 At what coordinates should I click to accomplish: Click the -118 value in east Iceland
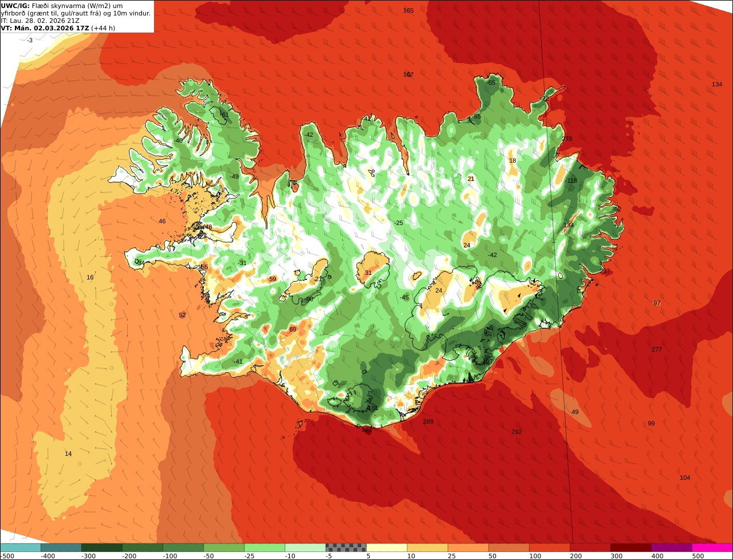click(x=571, y=180)
